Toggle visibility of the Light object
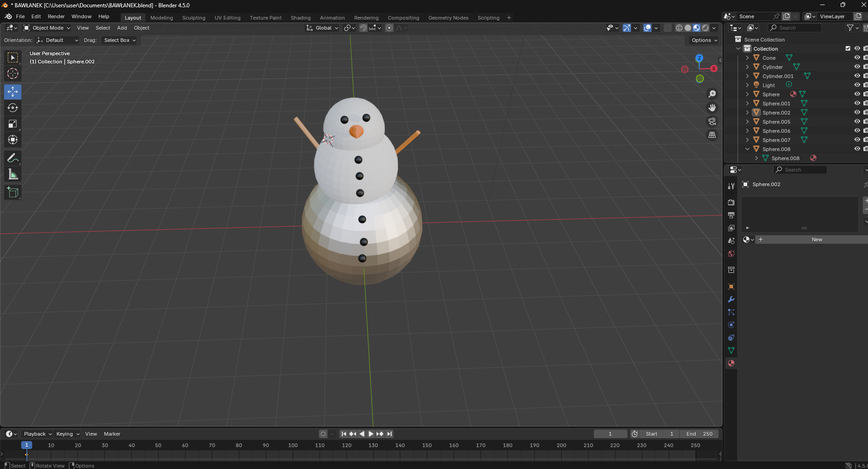The image size is (868, 469). [857, 85]
